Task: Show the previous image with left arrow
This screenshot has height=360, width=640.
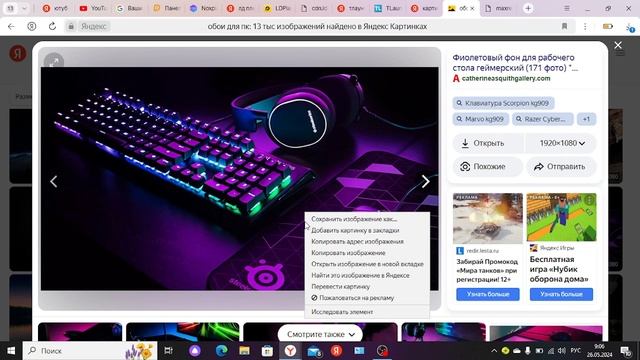Action: tap(53, 181)
